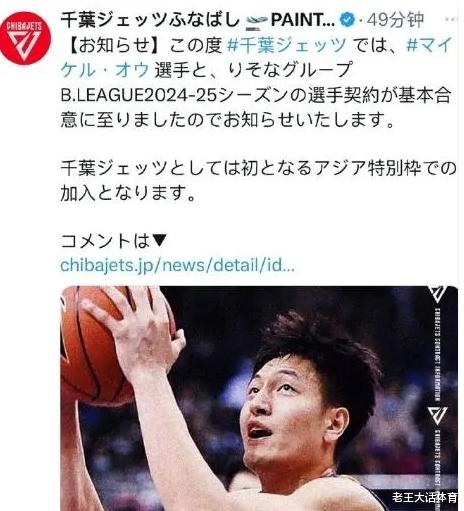Open the Chiba Jets red profile avatar
The height and width of the screenshot is (511, 464).
[25, 38]
